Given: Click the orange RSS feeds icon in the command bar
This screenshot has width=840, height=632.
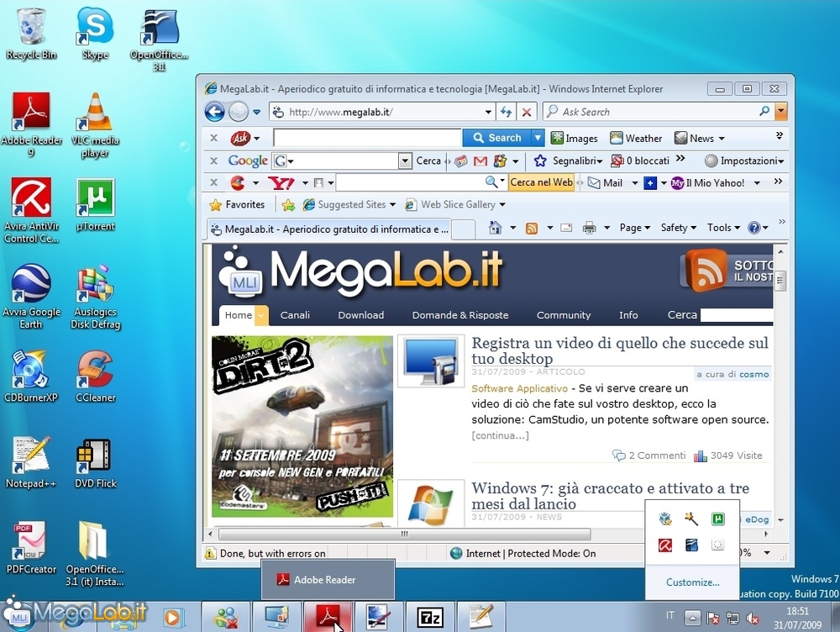Looking at the screenshot, I should [x=531, y=228].
